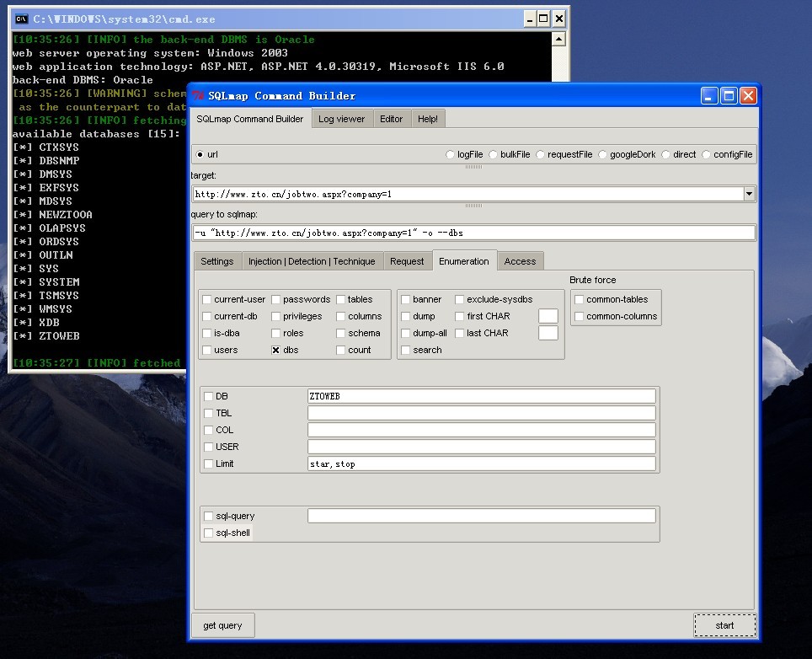Viewport: 812px width, 659px height.
Task: Tick the first CHAR checkbox
Action: 460,317
